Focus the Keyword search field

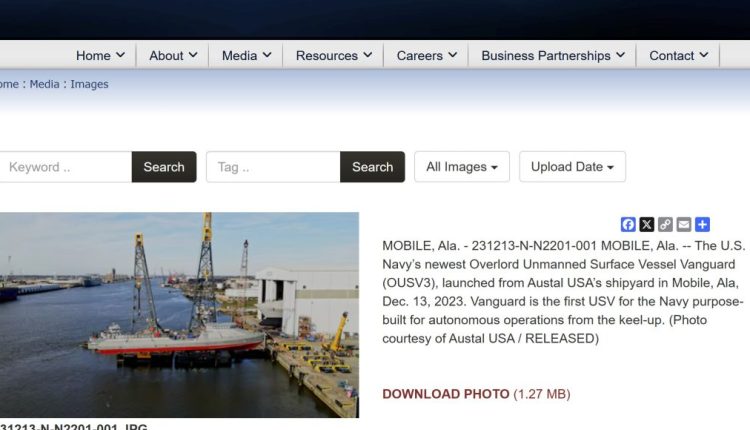tap(65, 167)
